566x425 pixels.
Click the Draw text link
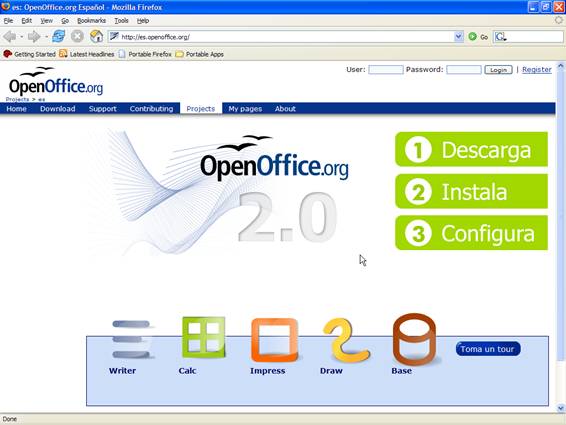(x=331, y=371)
